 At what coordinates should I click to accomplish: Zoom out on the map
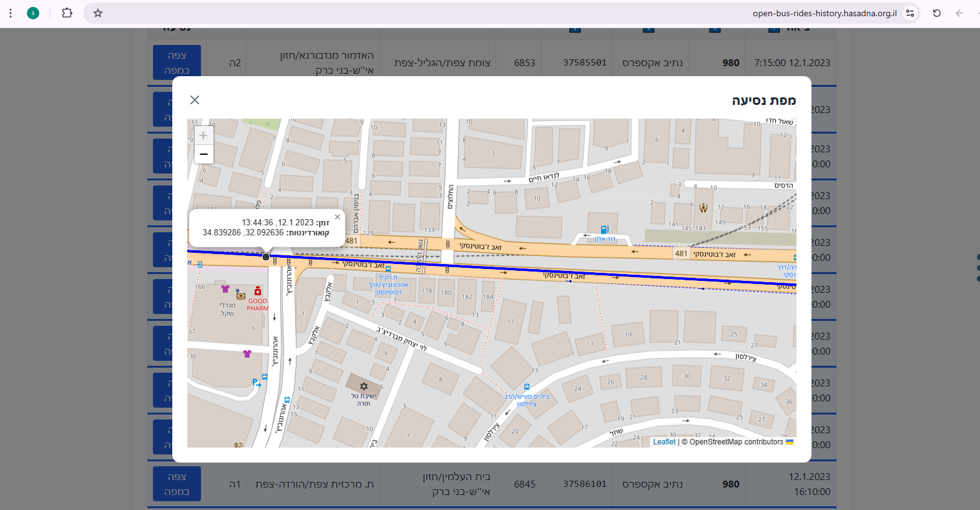click(203, 154)
